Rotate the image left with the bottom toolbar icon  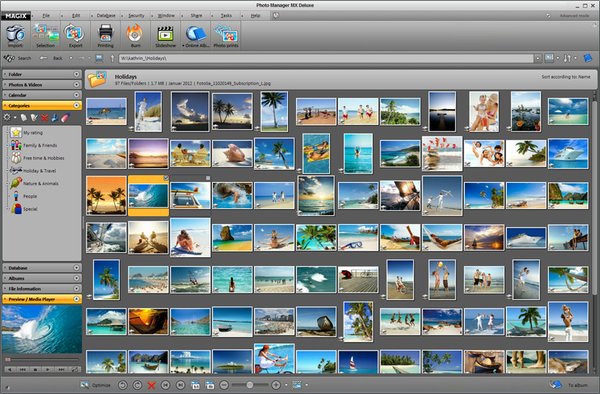(x=122, y=385)
